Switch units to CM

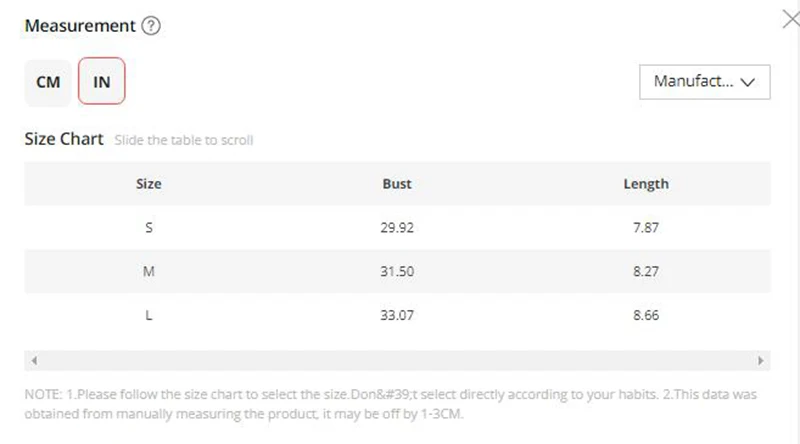tap(48, 82)
